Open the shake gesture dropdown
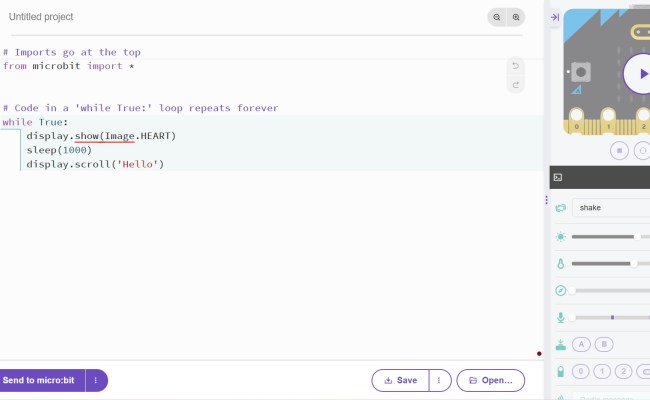The height and width of the screenshot is (400, 650). tap(611, 208)
